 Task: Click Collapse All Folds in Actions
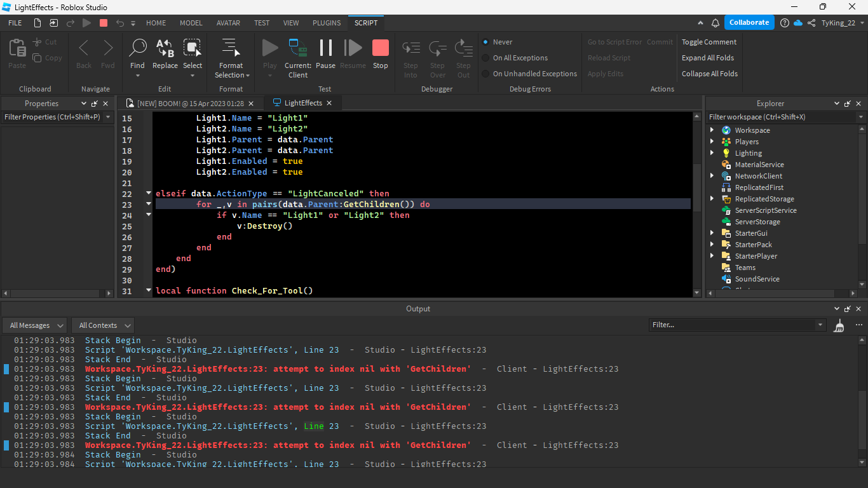[709, 73]
